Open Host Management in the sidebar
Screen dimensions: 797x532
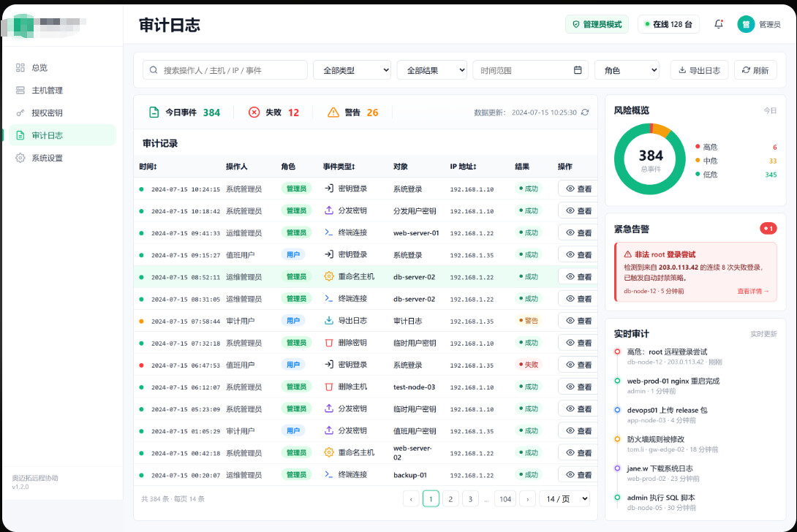(63, 90)
